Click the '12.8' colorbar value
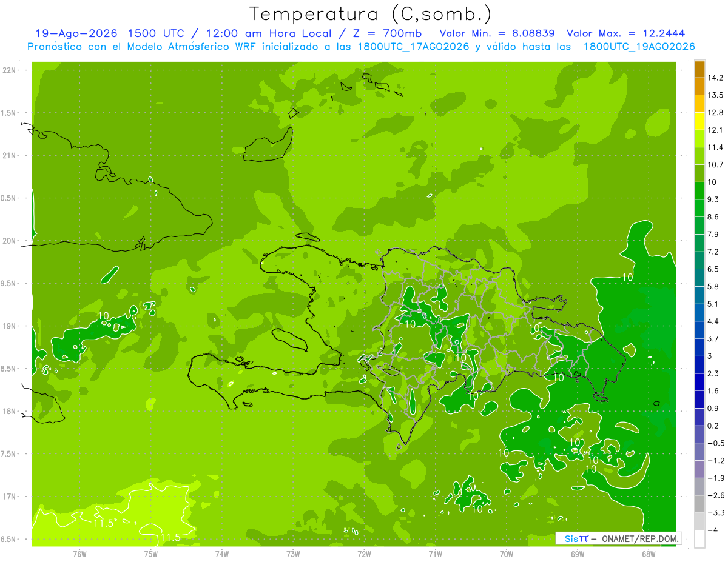Screen dimensions: 728x562 716,112
